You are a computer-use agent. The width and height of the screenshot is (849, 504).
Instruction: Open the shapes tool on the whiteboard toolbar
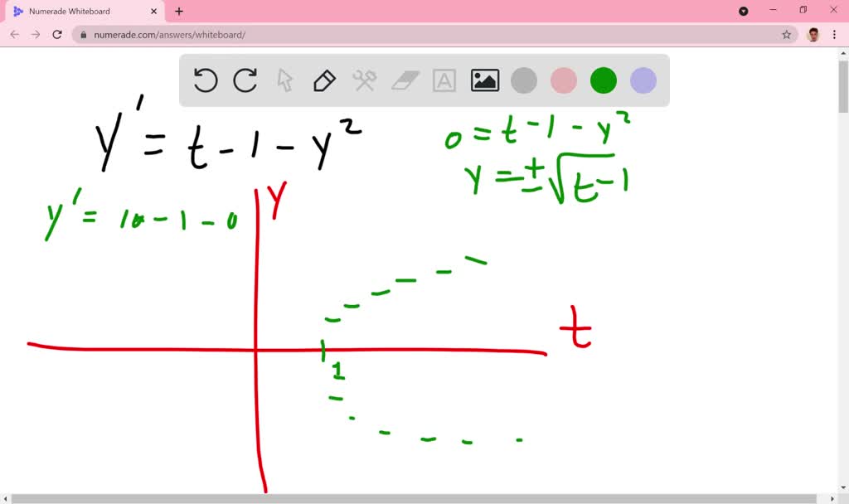[365, 80]
